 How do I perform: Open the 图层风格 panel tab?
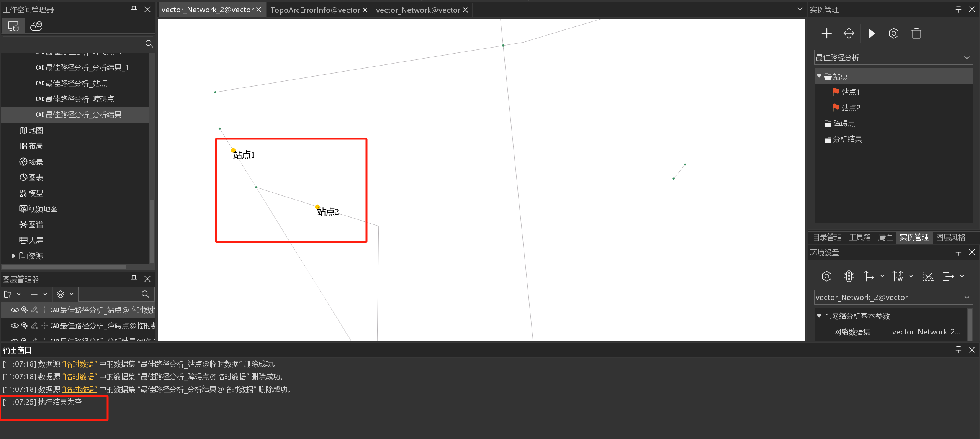[951, 237]
